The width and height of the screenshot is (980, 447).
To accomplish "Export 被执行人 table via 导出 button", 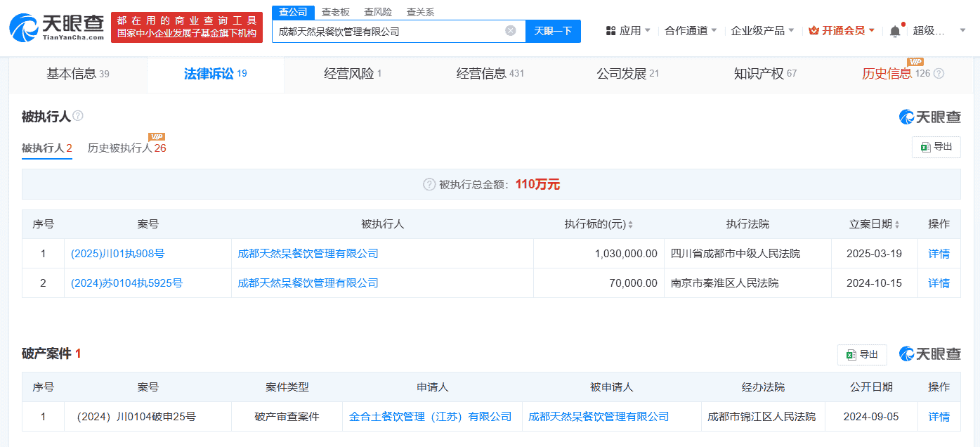I will click(936, 147).
